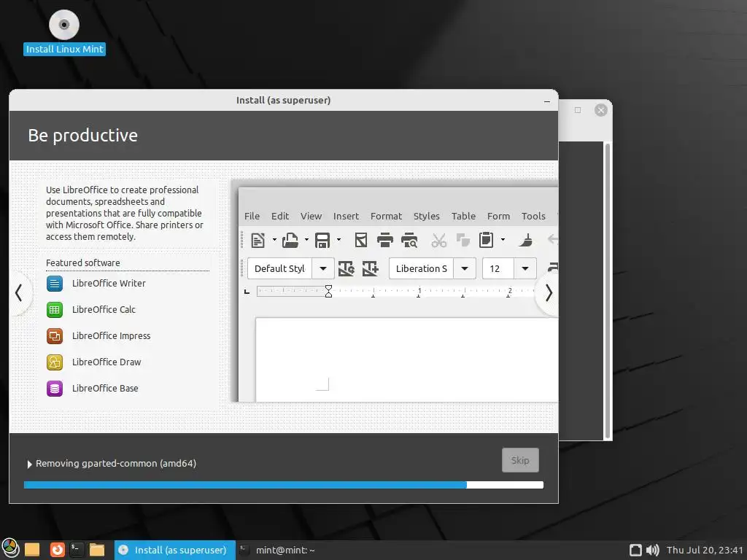Click the Format menu in slideshow
This screenshot has height=560, width=747.
tap(387, 216)
